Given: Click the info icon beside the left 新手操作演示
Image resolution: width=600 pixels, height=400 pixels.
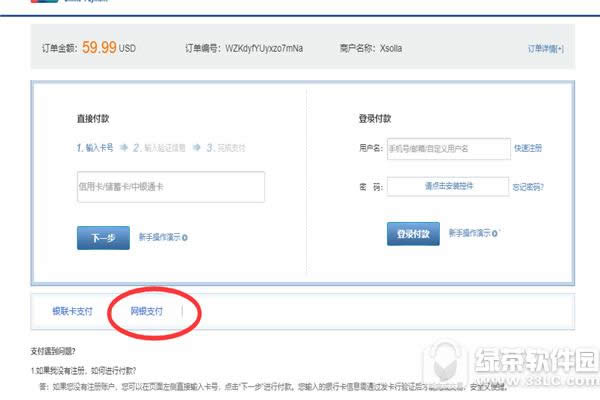Looking at the screenshot, I should coord(186,238).
